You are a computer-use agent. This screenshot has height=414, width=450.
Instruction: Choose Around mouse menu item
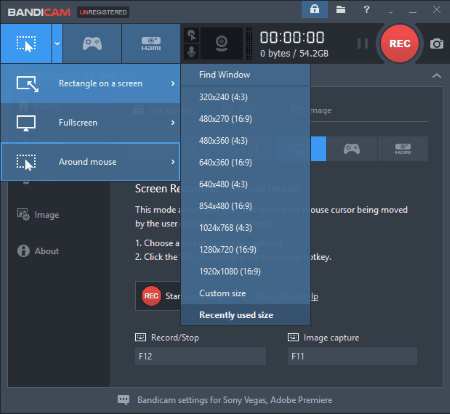[90, 162]
